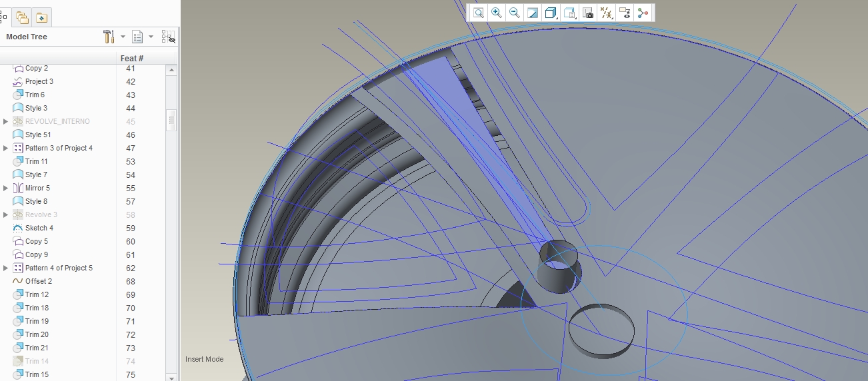Open dropdown arrow beside the Show list icon
Image resolution: width=868 pixels, height=381 pixels.
pos(151,37)
